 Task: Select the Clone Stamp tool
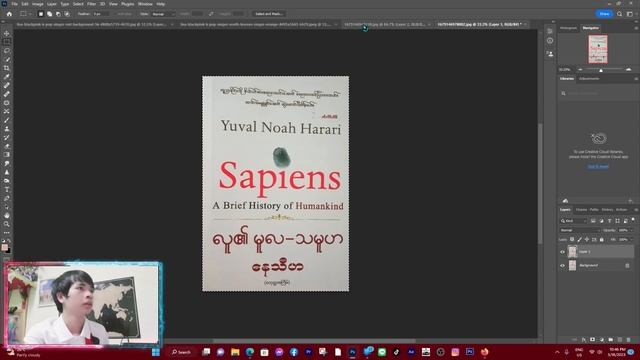tap(7, 129)
